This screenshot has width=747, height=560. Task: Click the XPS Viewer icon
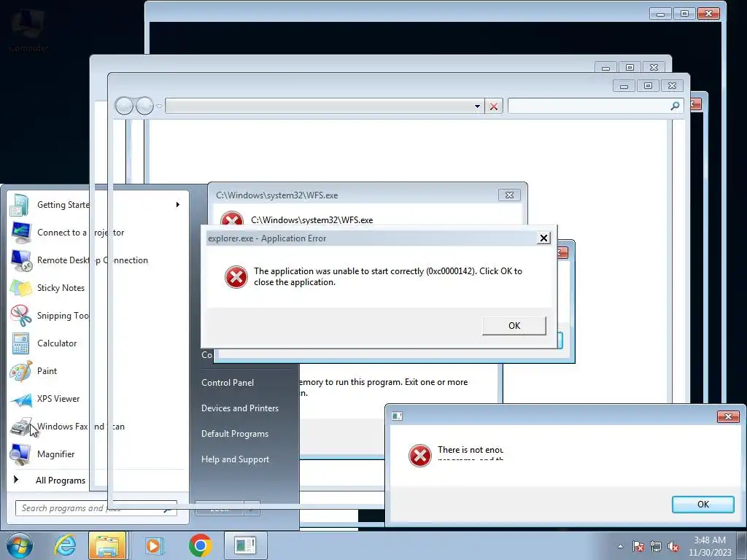[x=20, y=399]
